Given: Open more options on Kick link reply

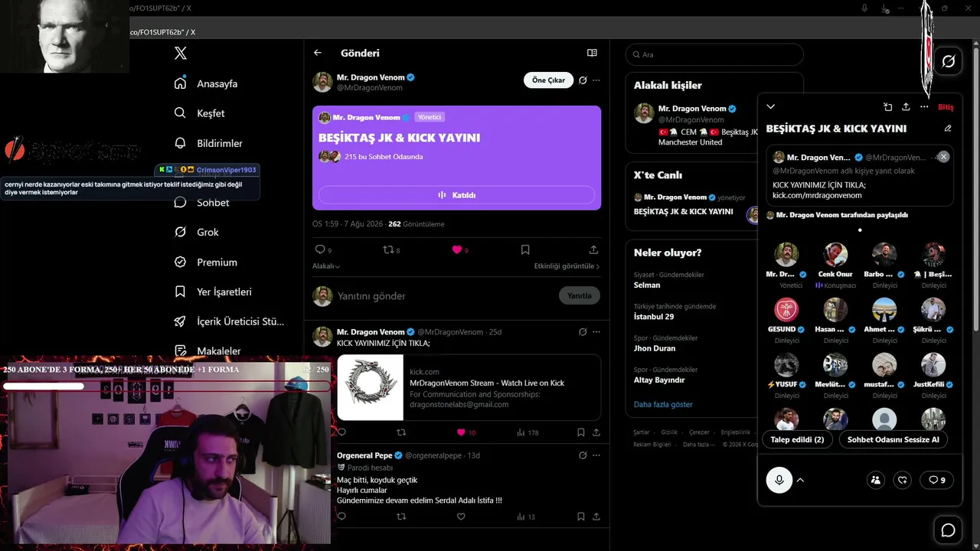Looking at the screenshot, I should coord(596,332).
